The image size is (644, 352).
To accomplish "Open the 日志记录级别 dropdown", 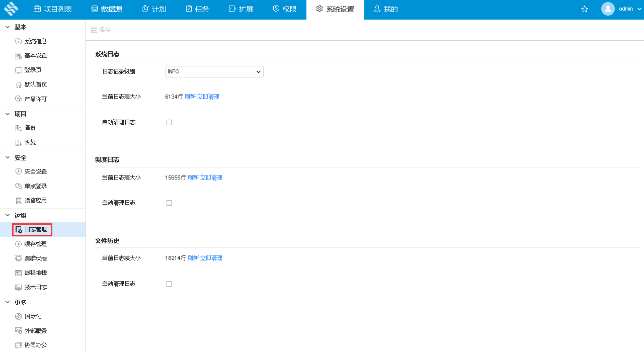I will click(x=214, y=71).
